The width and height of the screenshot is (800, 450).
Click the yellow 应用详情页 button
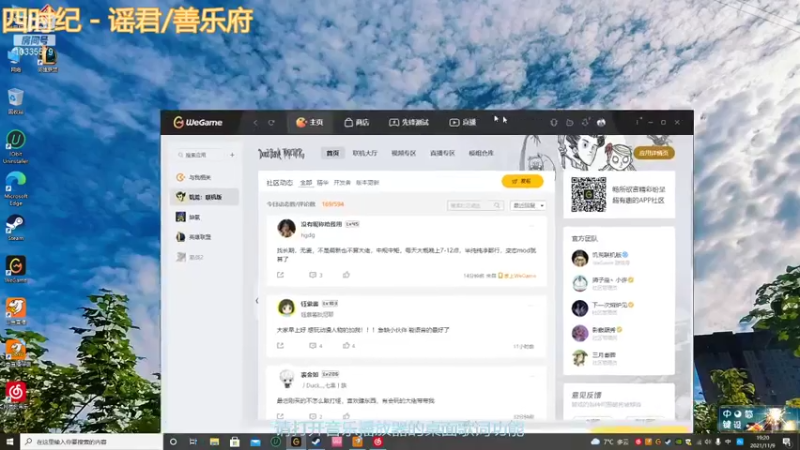click(654, 153)
